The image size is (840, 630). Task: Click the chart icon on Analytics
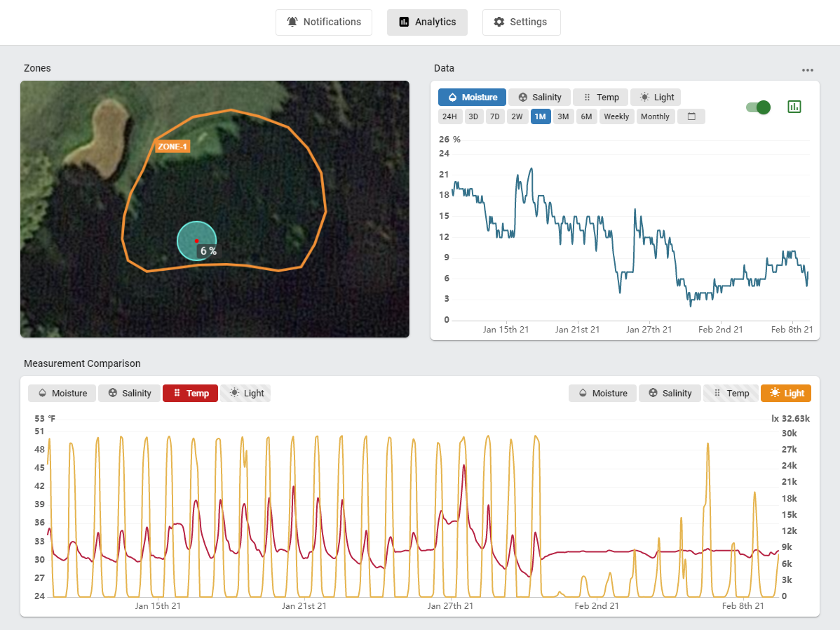pyautogui.click(x=404, y=22)
